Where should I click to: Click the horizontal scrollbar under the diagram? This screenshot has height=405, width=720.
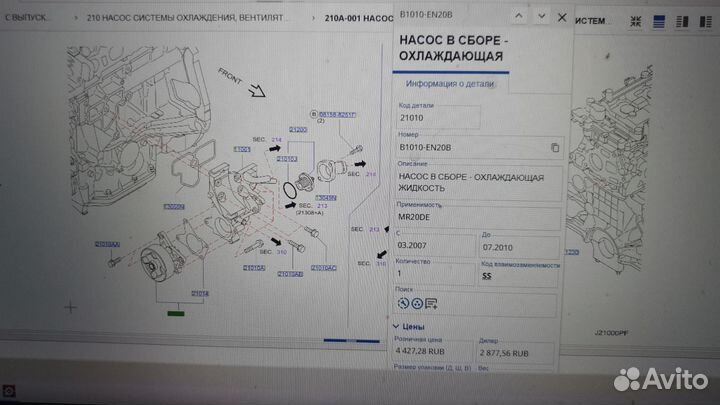(352, 341)
